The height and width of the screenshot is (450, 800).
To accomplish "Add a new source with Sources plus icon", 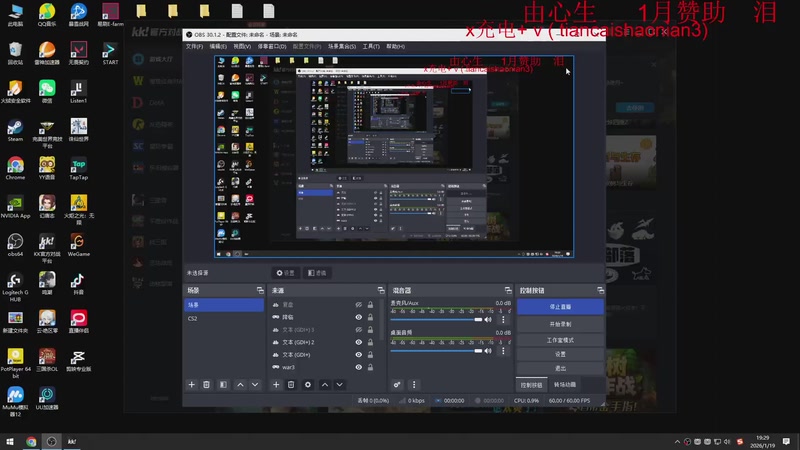I will pyautogui.click(x=276, y=385).
